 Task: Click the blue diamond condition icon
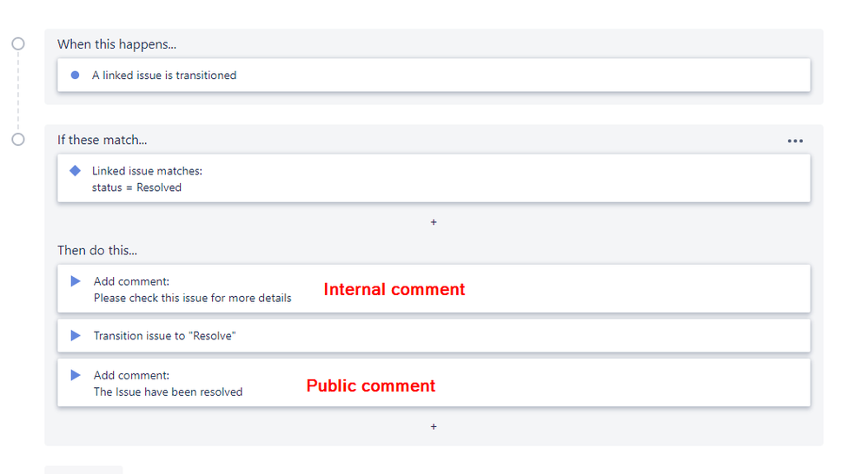(x=76, y=170)
